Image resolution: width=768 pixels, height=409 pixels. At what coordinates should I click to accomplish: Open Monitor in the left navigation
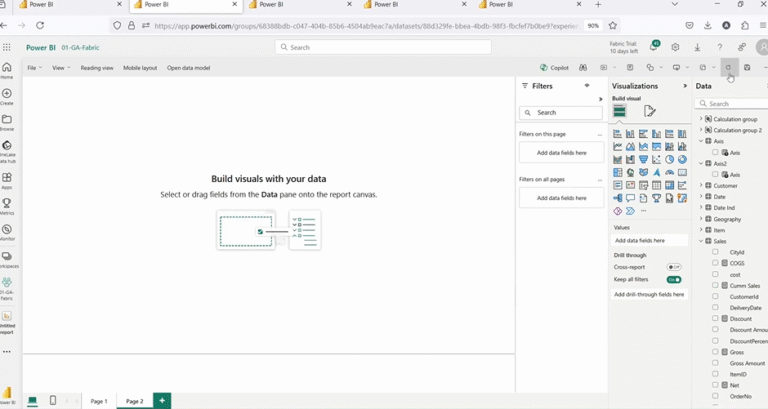pos(7,232)
